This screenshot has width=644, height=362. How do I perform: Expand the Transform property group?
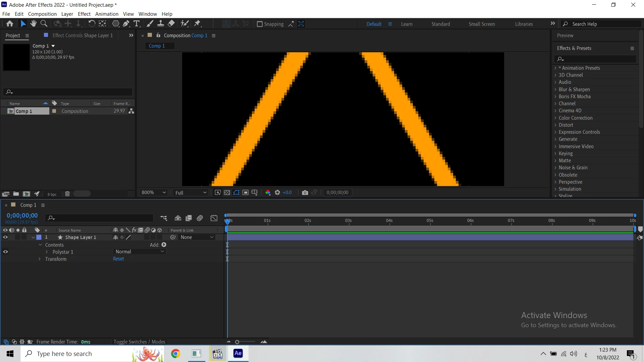point(40,259)
